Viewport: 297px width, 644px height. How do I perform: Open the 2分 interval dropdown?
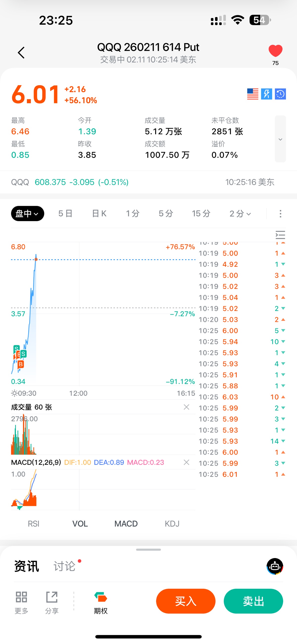(x=240, y=213)
